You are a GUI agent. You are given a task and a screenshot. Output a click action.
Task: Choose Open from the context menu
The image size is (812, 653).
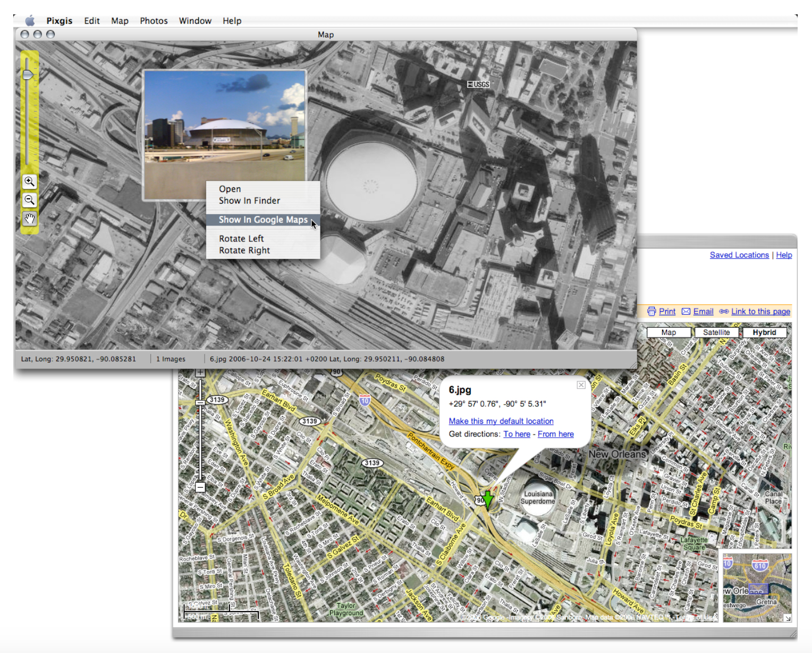click(263, 189)
